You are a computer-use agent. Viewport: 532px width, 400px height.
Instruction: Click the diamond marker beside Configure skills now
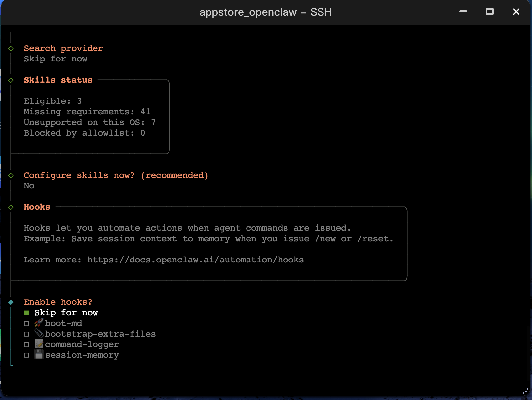11,176
